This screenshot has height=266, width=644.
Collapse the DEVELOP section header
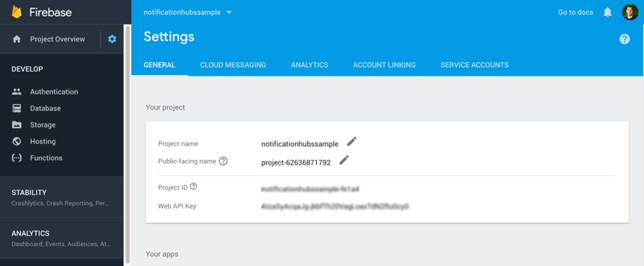click(x=27, y=69)
